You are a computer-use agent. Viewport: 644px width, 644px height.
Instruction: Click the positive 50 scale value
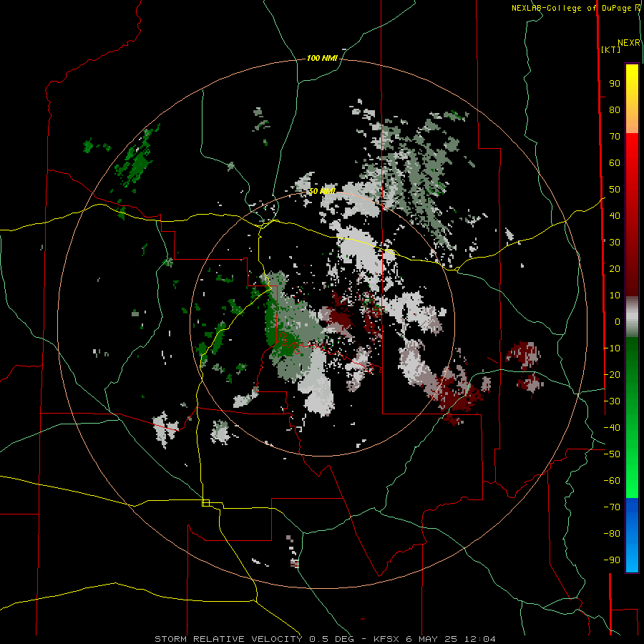coord(615,190)
